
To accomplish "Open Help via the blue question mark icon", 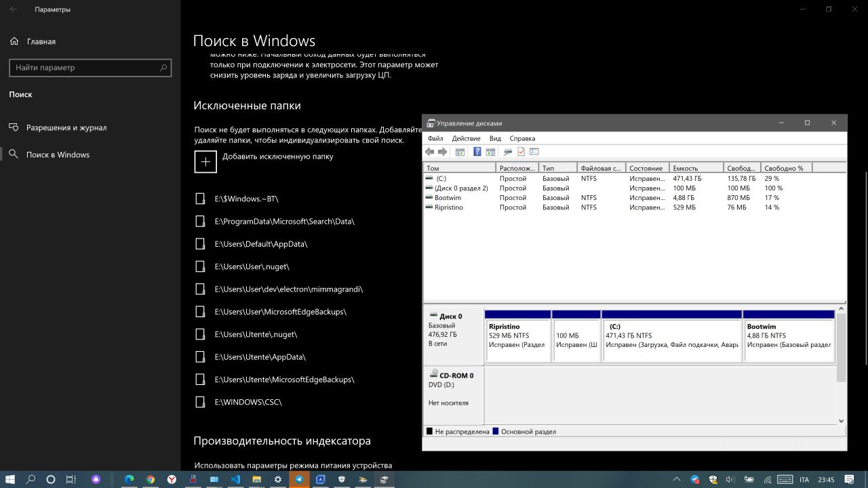I will pyautogui.click(x=477, y=152).
